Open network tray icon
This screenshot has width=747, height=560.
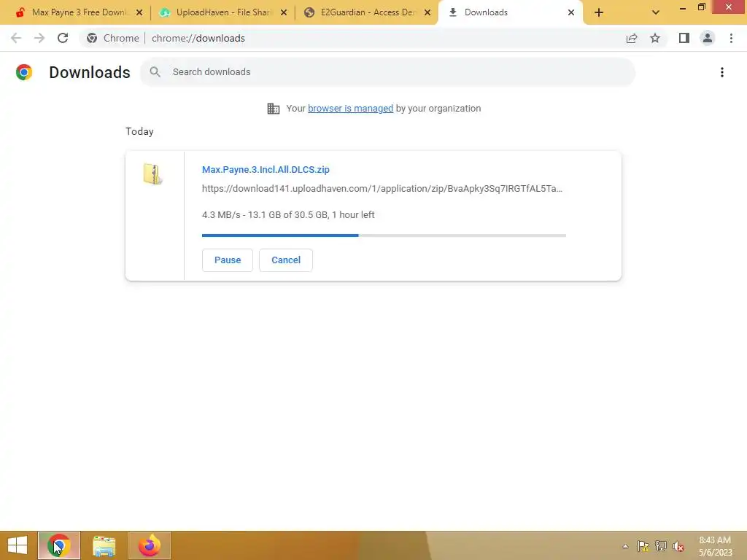[661, 546]
